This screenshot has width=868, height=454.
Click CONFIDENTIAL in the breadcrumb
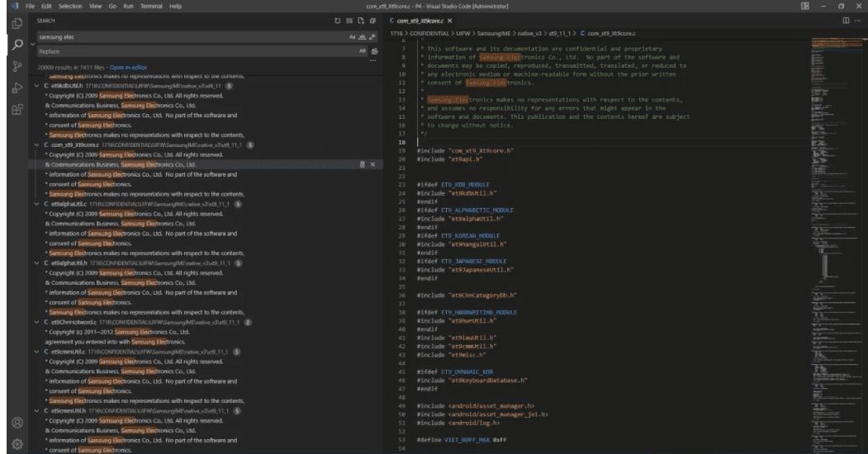429,34
